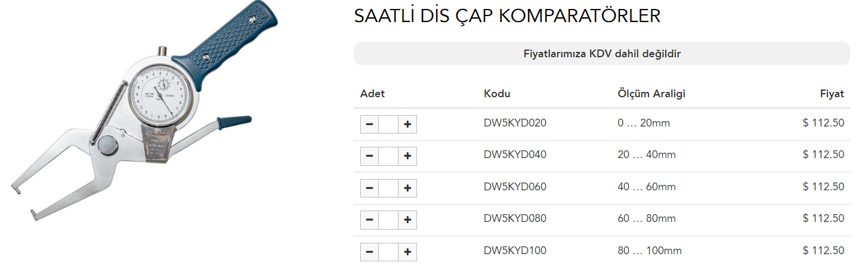Focus quantity field for 60 … 80mm row

[x=388, y=220]
